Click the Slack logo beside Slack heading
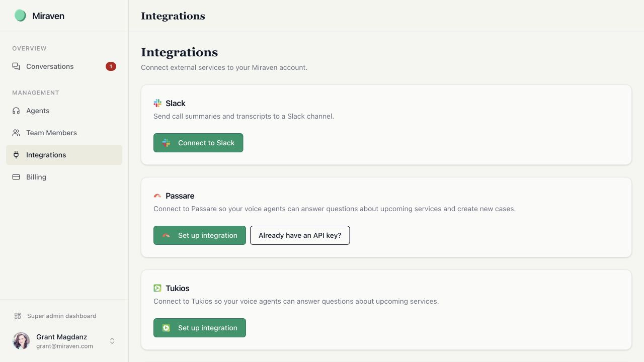The height and width of the screenshot is (362, 644). click(157, 103)
